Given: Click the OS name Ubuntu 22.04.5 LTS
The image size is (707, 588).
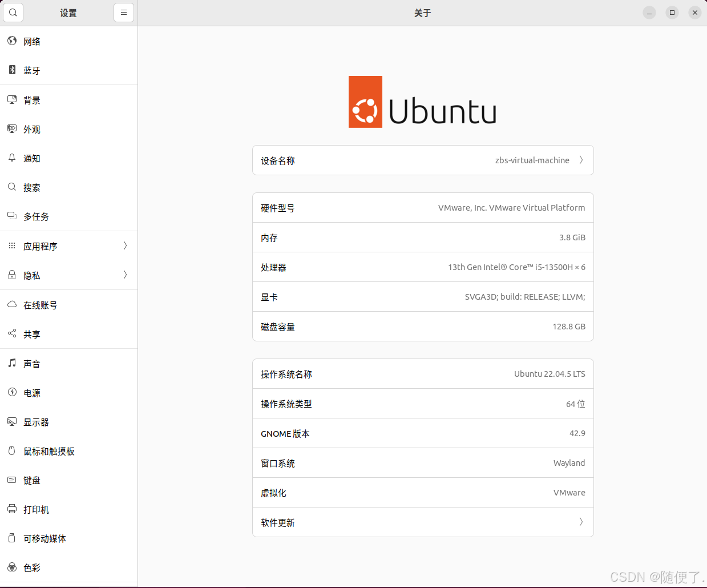Looking at the screenshot, I should click(x=550, y=374).
